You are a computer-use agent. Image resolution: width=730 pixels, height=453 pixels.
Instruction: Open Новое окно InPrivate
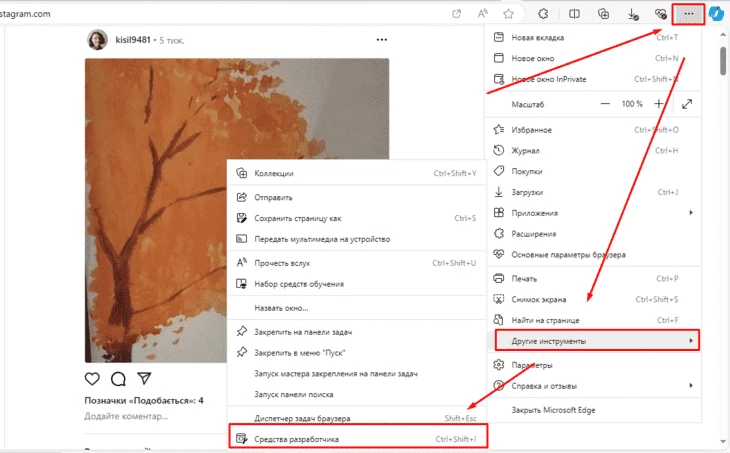(593, 79)
